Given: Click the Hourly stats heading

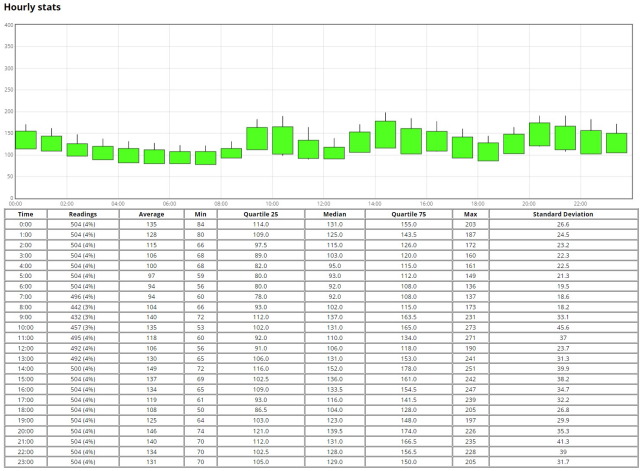Looking at the screenshot, I should (32, 7).
